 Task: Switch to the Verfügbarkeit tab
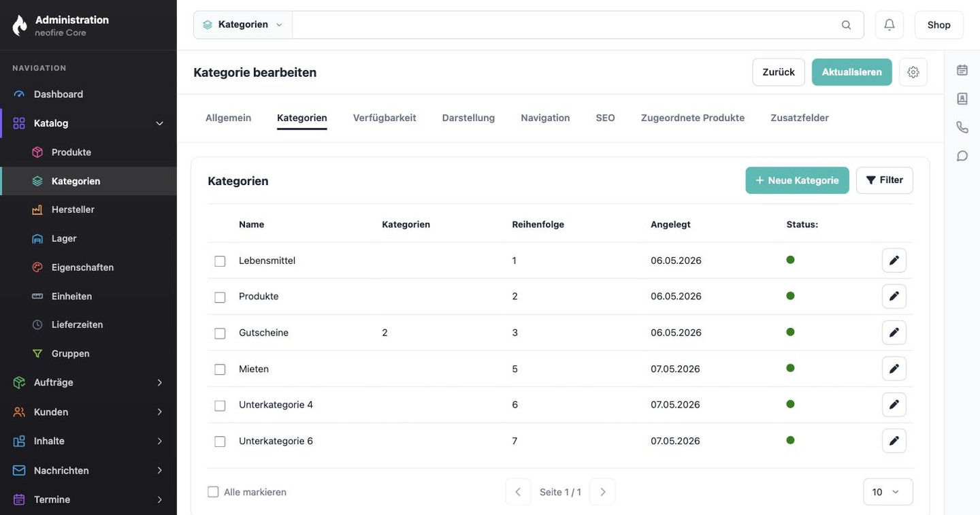click(385, 118)
